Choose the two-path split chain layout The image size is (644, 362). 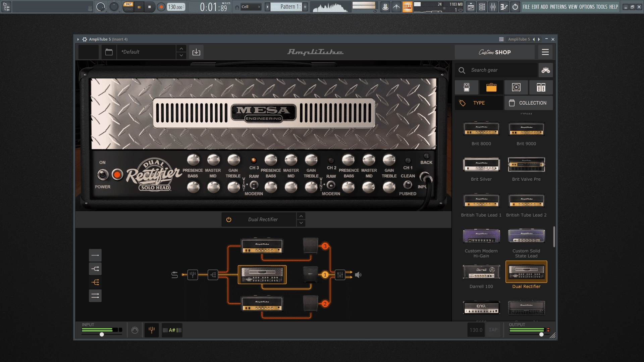(x=95, y=269)
